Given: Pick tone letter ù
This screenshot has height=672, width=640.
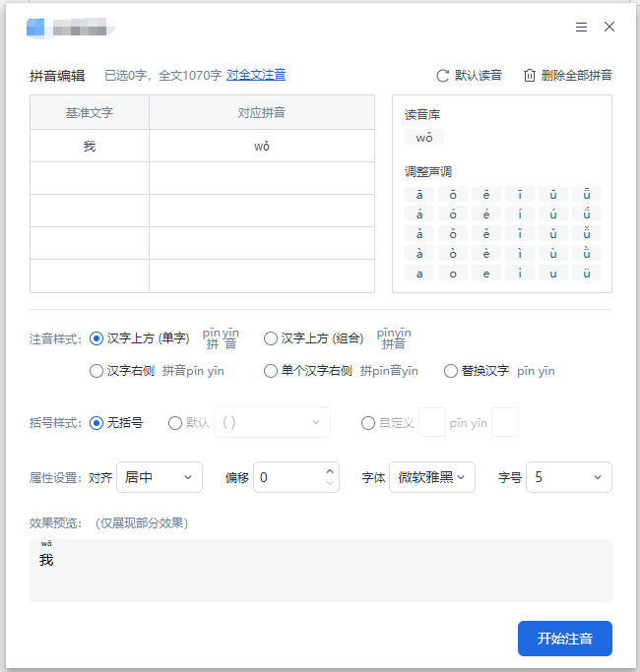Looking at the screenshot, I should point(553,253).
